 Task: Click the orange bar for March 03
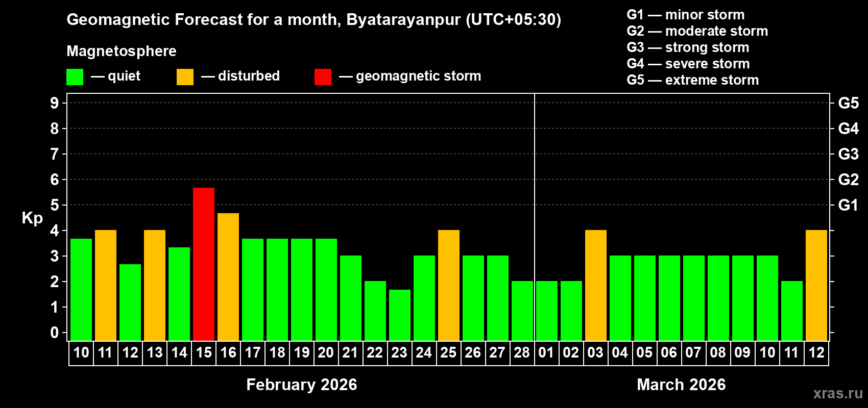click(x=596, y=286)
